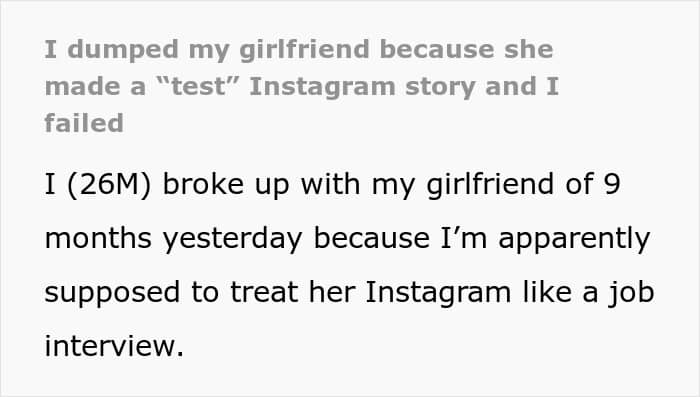The image size is (700, 397).
Task: Click "treat her" in the body text
Action: click(293, 293)
